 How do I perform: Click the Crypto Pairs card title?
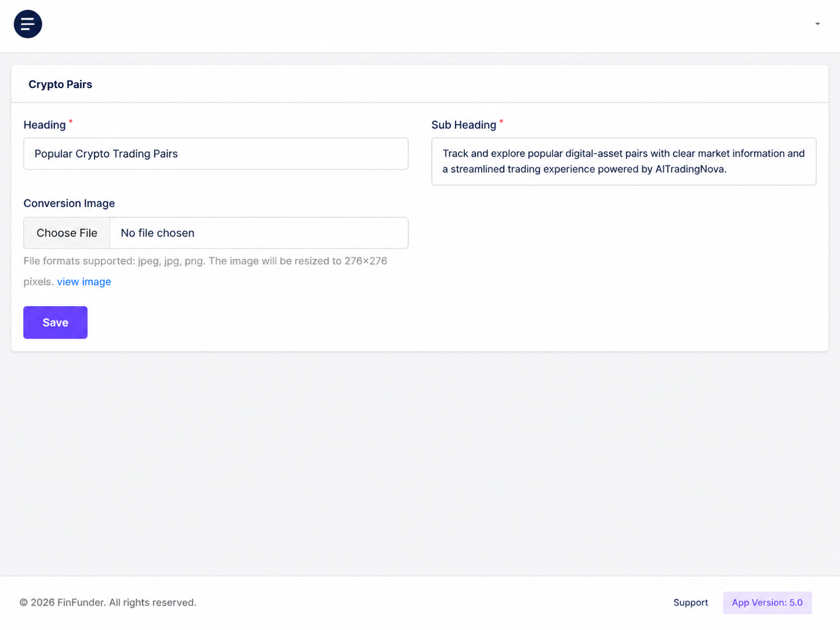click(60, 84)
